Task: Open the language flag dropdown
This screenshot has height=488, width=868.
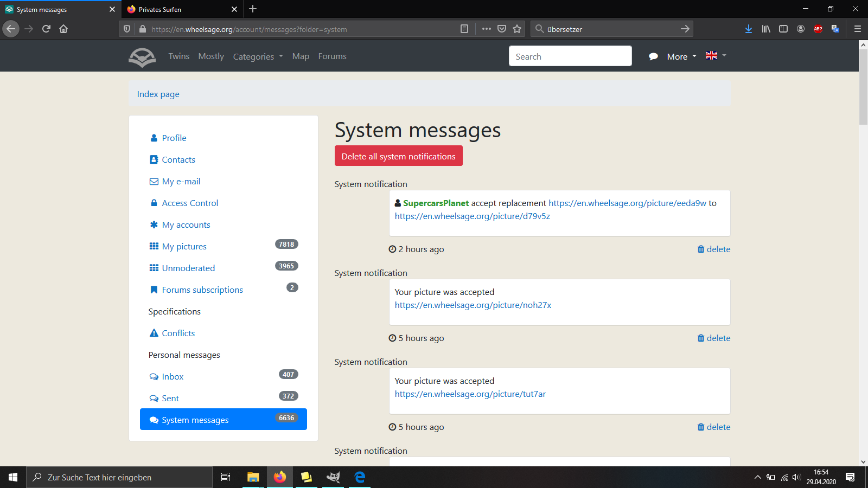Action: click(716, 55)
